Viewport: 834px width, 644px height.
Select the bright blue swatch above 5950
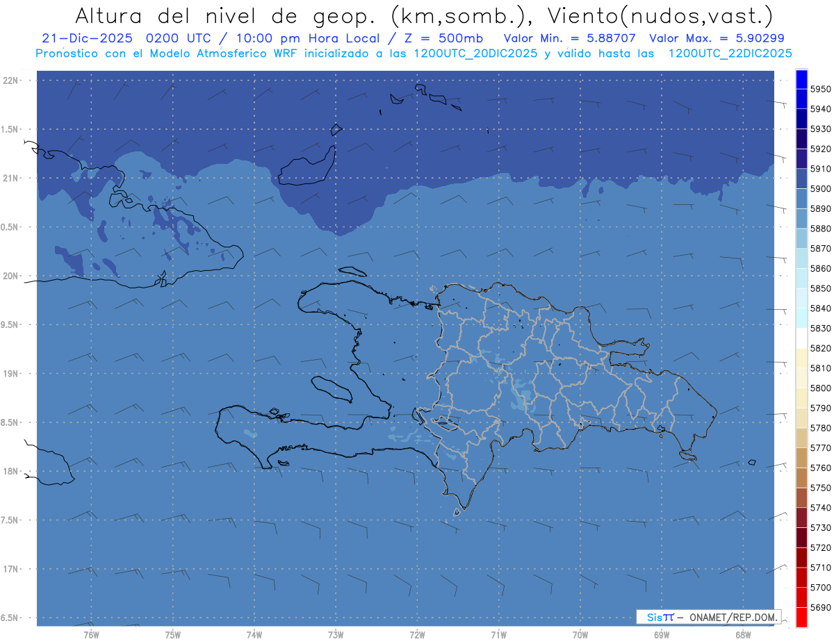[801, 79]
